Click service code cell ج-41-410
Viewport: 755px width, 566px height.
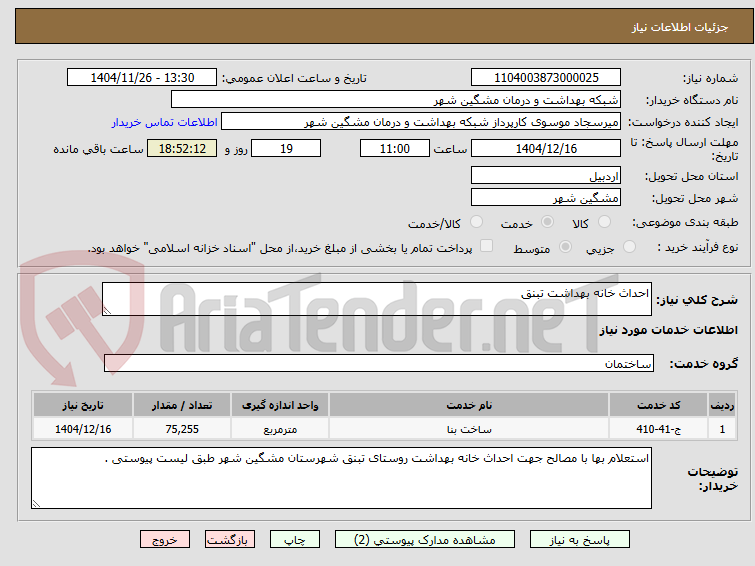658,429
